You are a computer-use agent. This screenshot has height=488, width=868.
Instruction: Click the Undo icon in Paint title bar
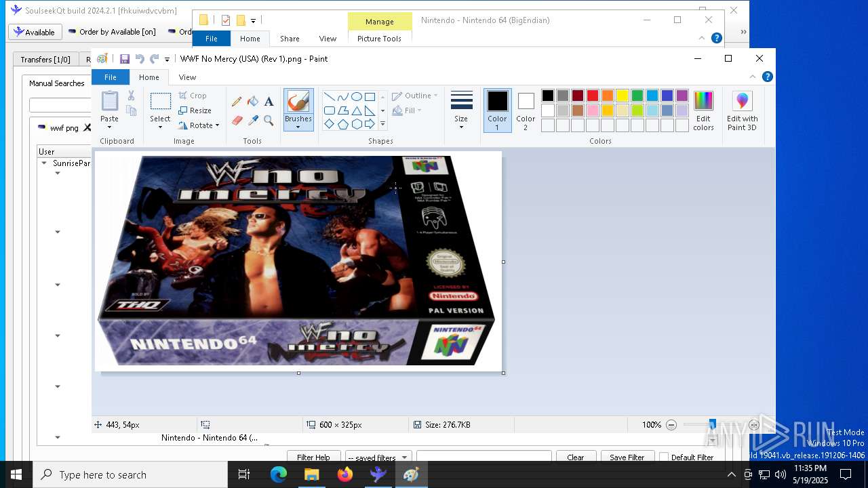pos(140,59)
